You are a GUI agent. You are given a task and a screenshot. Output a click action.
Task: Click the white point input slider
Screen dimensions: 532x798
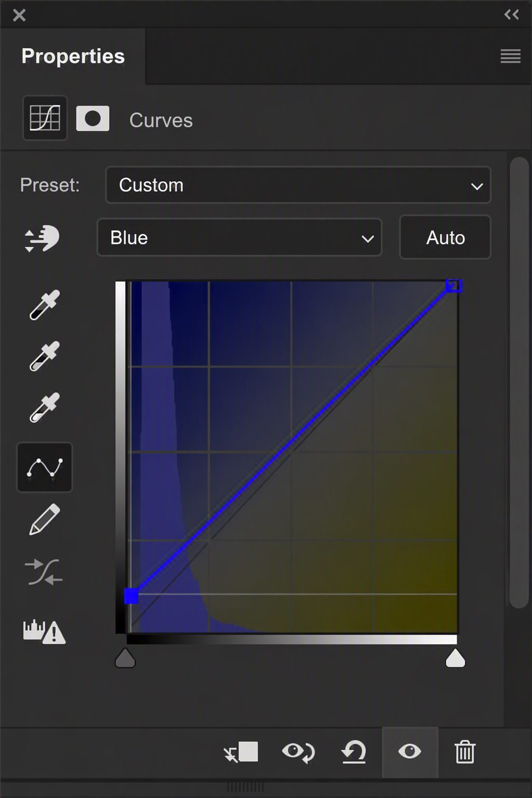point(456,658)
